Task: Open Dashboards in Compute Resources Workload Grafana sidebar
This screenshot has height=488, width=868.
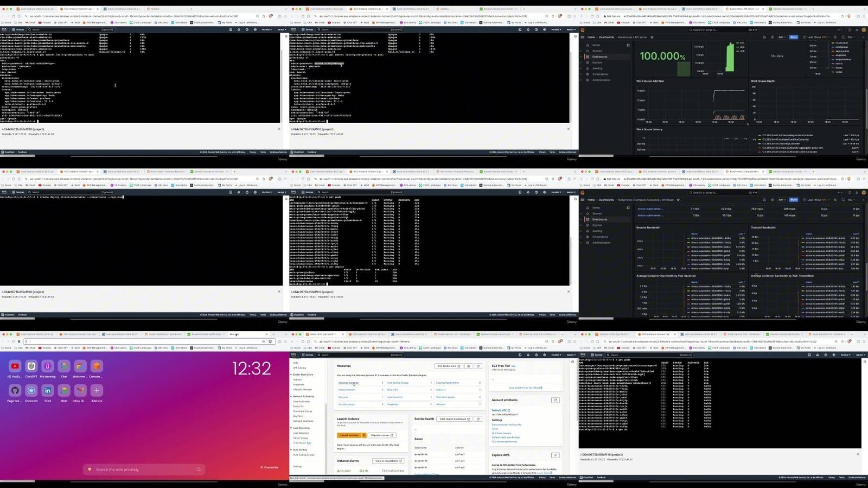Action: click(599, 219)
